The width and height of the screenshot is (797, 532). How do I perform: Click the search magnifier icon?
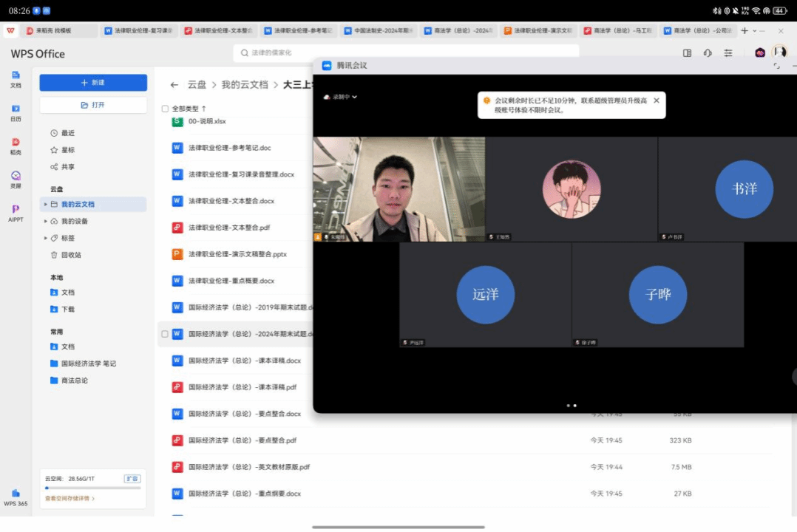(x=245, y=53)
